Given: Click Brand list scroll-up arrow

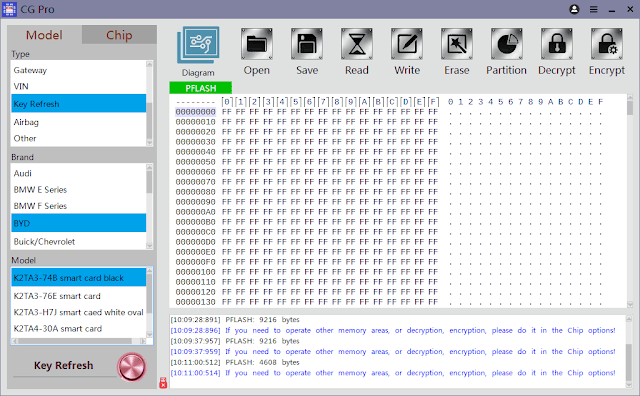Looking at the screenshot, I should pyautogui.click(x=149, y=167).
